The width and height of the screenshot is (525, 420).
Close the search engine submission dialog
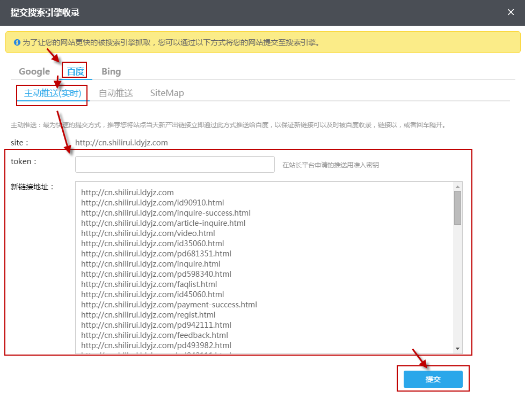click(x=511, y=12)
